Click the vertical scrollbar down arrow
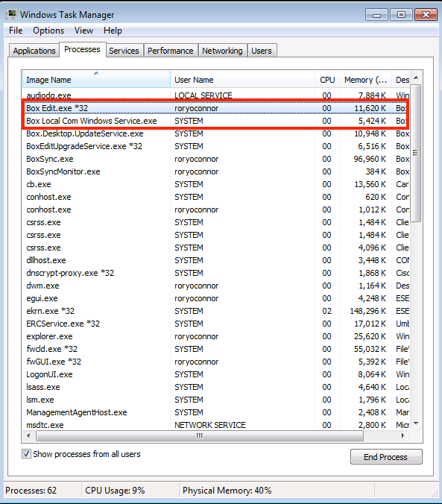The height and width of the screenshot is (504, 442). tap(416, 423)
